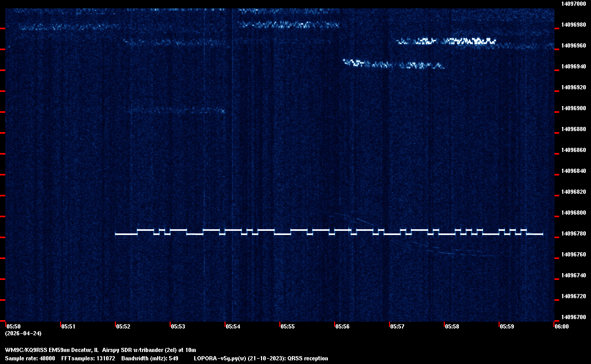This screenshot has height=364, width=591.
Task: Select the 05:58 time marker
Action: 452,326
